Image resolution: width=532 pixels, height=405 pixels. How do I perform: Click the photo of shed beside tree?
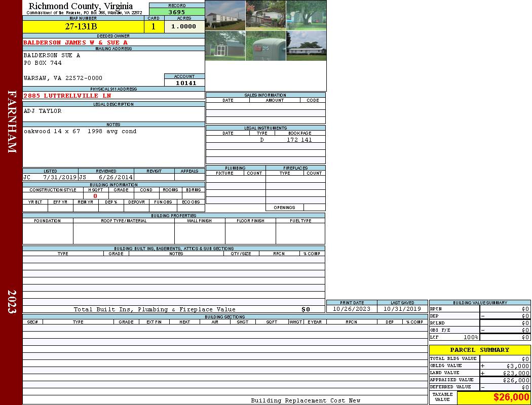coord(306,15)
